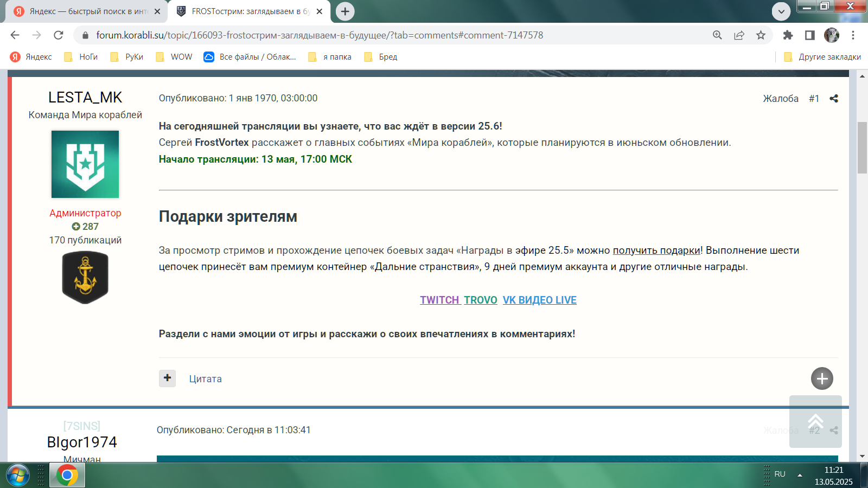Bookmark this page with star icon
Screen dimensions: 868x488
761,35
